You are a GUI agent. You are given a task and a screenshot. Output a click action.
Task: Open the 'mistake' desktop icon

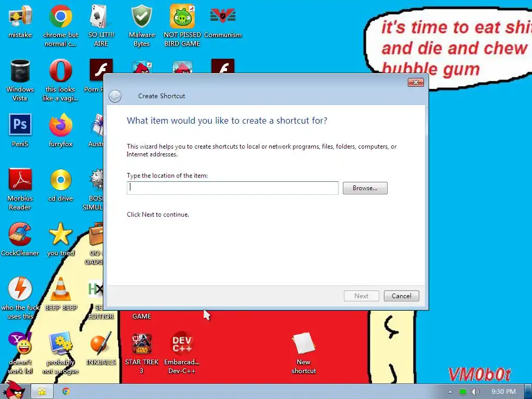coord(20,21)
